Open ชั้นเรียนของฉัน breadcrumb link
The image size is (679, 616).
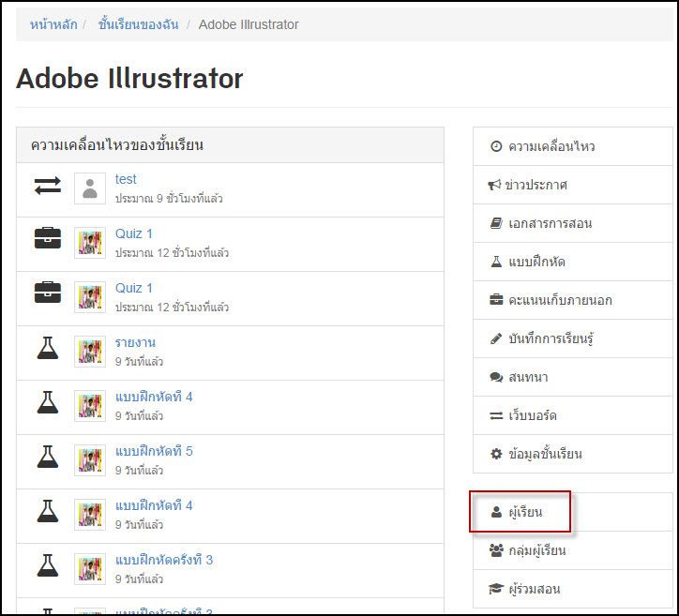tap(138, 24)
